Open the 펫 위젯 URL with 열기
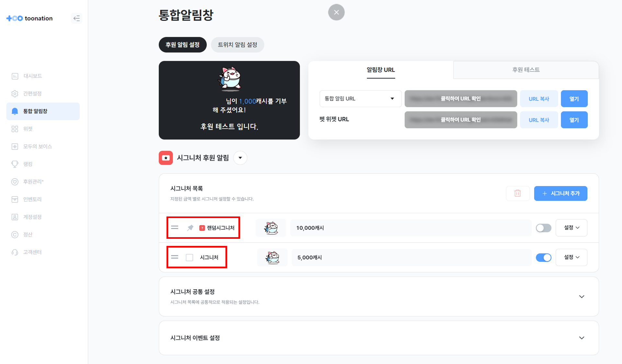 [574, 120]
